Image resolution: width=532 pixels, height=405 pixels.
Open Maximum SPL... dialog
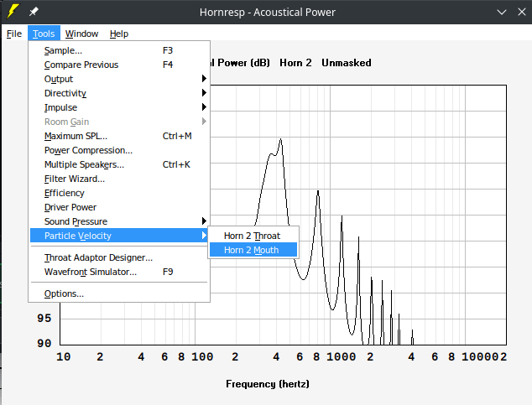pos(119,136)
